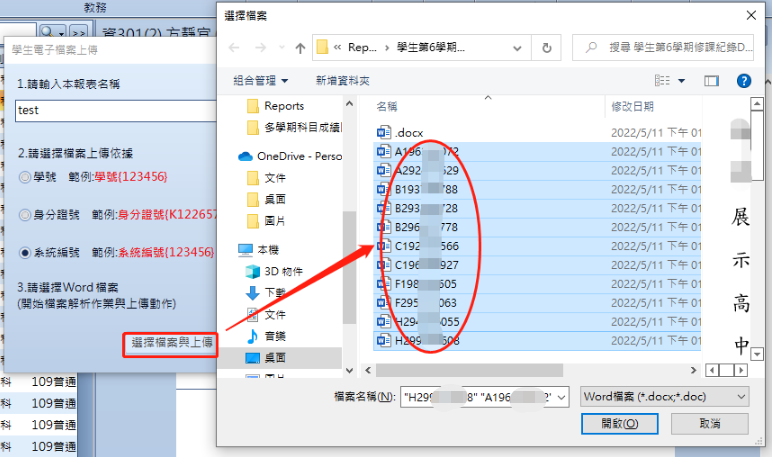The image size is (773, 457).
Task: Select the 音樂 music folder
Action: tap(267, 336)
